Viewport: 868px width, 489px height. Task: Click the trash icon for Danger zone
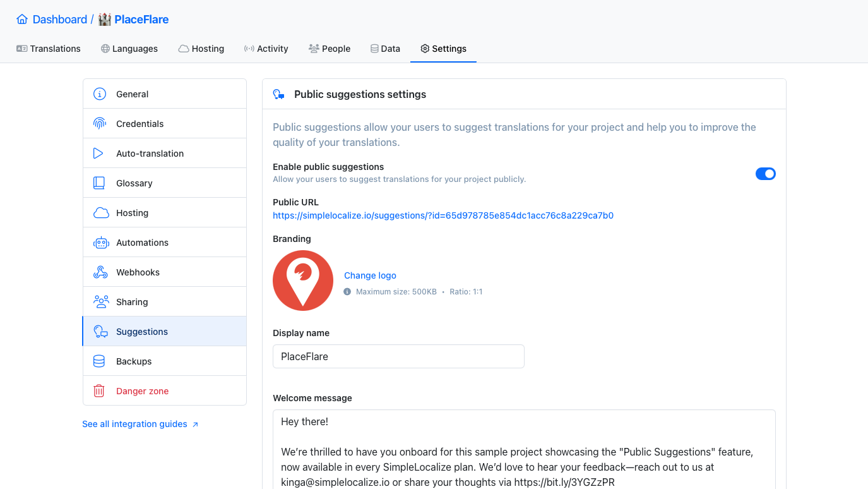tap(99, 391)
